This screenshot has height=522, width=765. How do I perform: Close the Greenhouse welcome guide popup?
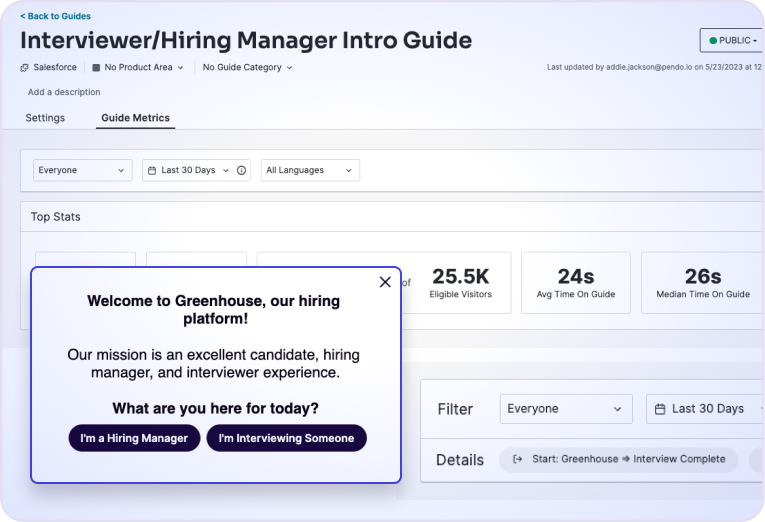tap(385, 282)
